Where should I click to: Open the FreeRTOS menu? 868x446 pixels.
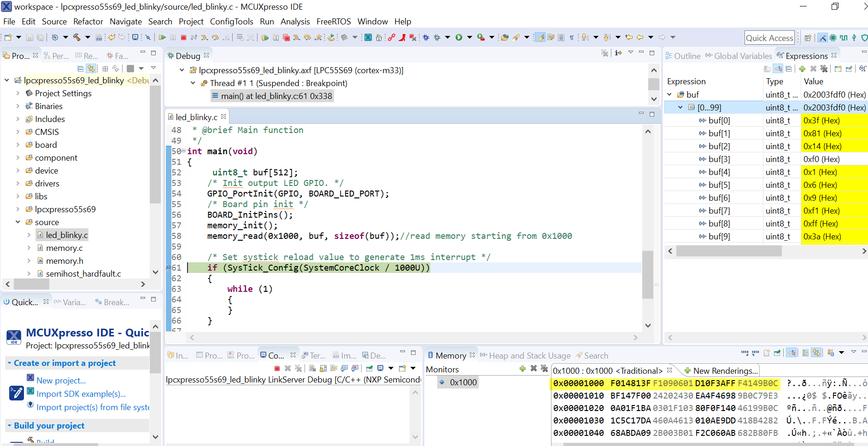pos(334,21)
